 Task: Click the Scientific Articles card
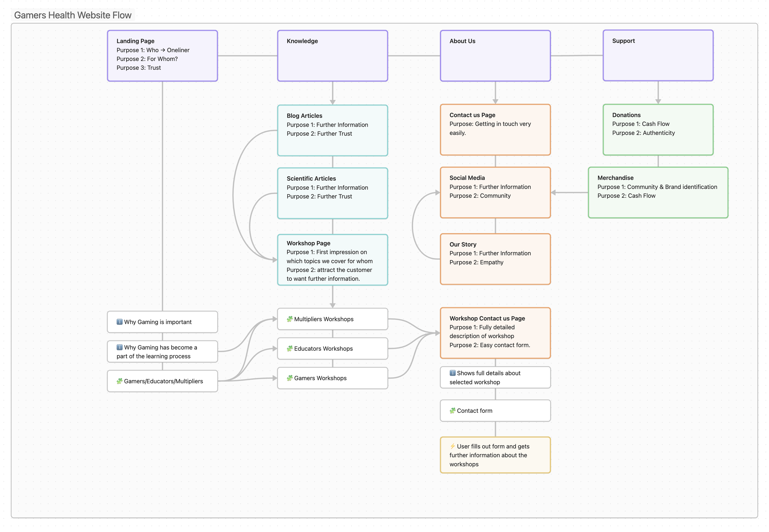(x=332, y=193)
